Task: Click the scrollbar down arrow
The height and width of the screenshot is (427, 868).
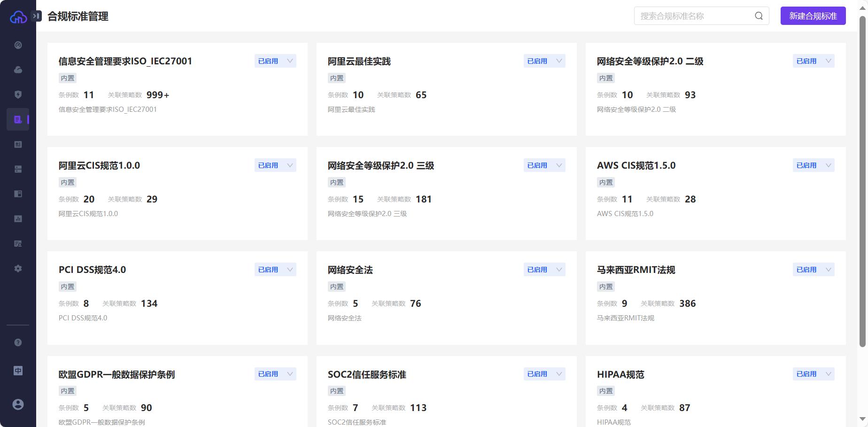Action: (x=862, y=419)
